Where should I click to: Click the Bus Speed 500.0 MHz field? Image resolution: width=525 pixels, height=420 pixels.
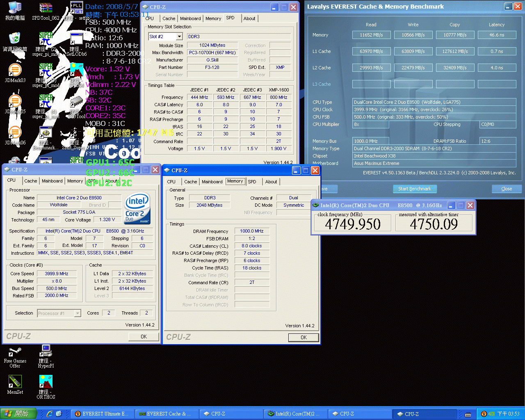57,288
